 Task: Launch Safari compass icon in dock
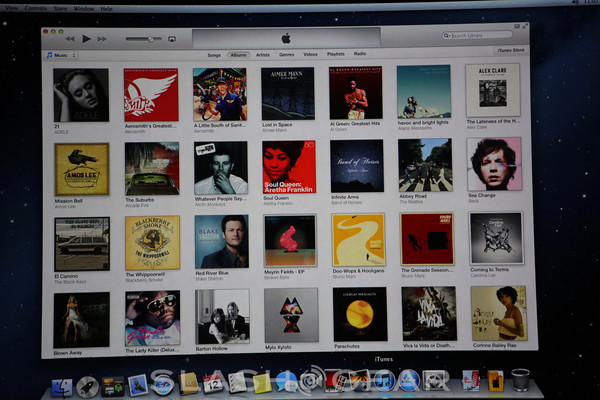point(163,384)
